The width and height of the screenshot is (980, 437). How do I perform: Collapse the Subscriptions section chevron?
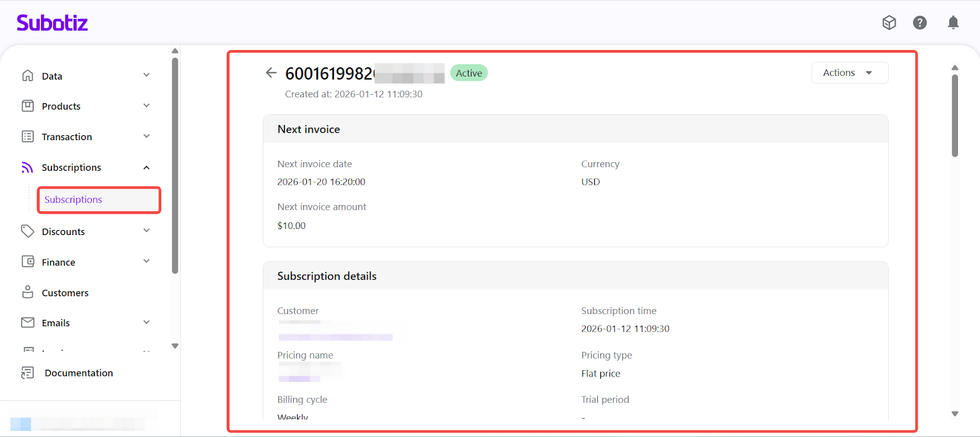coord(146,168)
